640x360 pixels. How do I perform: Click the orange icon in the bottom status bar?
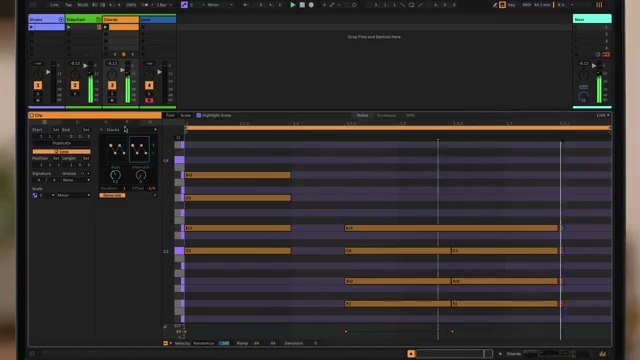[x=411, y=353]
